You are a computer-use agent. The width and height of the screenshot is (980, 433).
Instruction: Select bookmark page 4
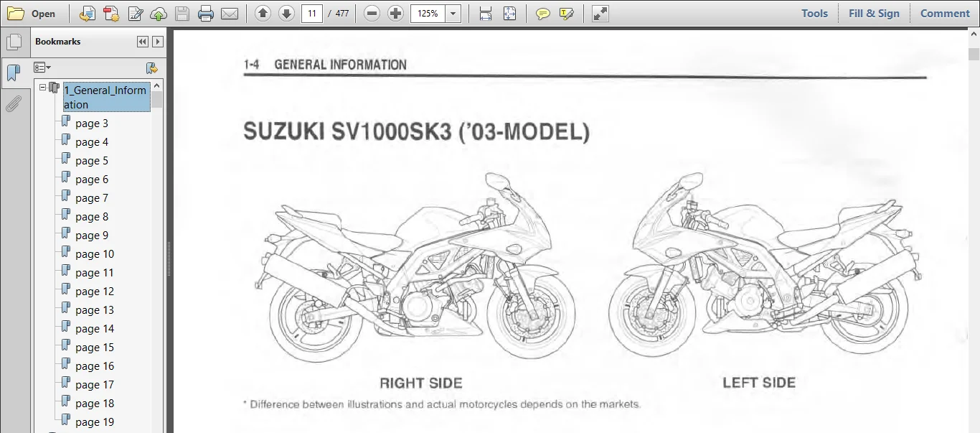pyautogui.click(x=92, y=142)
